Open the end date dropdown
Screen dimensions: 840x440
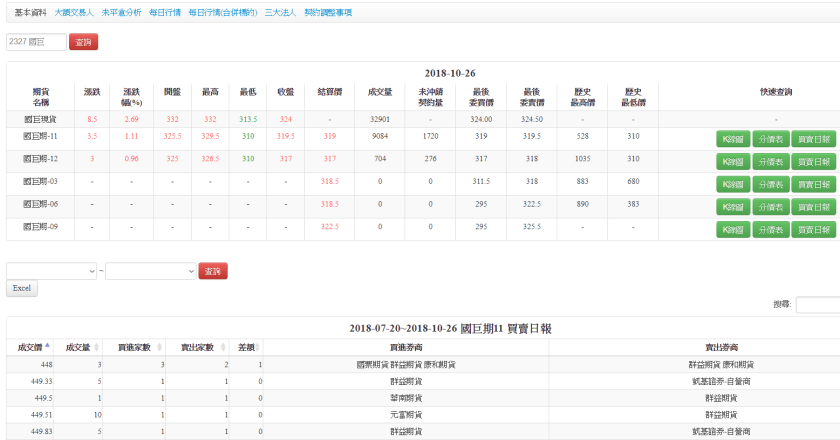point(150,271)
